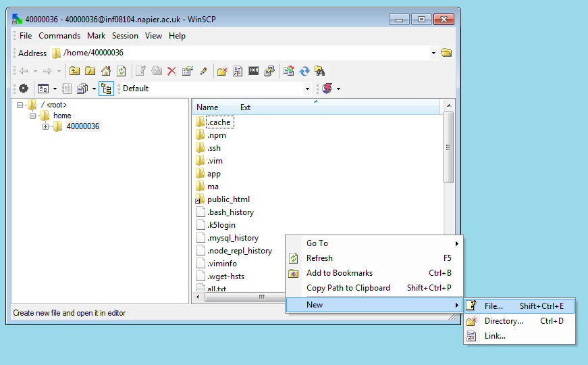Choose Go To in context menu
Image resolution: width=588 pixels, height=365 pixels.
click(374, 243)
